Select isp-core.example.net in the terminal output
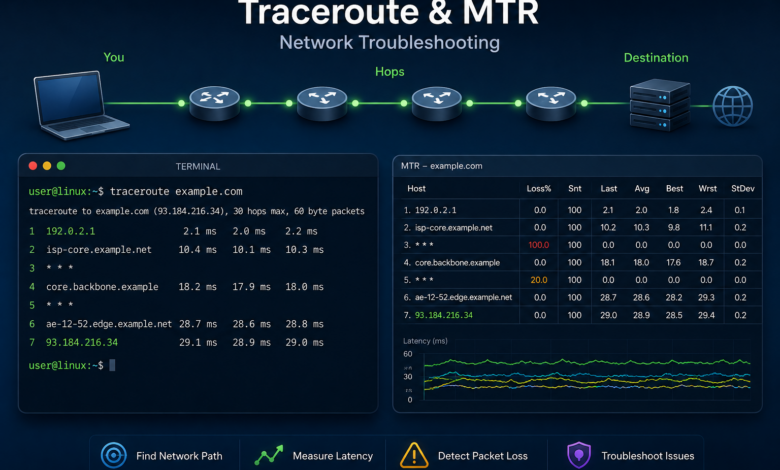The height and width of the screenshot is (470, 780). tap(98, 250)
